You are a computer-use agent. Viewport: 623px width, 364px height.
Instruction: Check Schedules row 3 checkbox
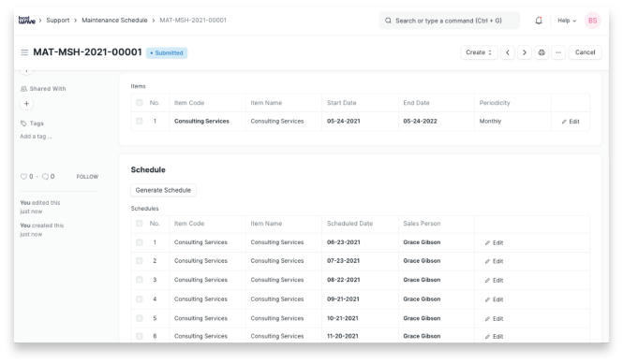tap(139, 280)
